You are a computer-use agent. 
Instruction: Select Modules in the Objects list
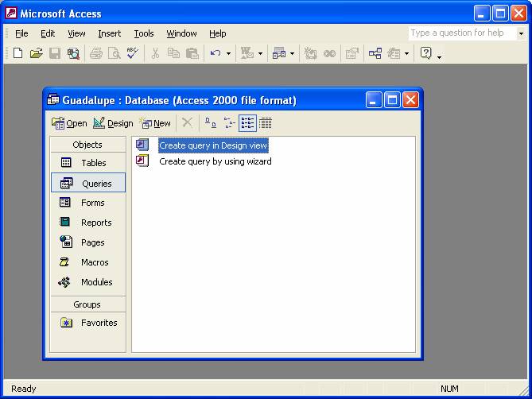(88, 282)
